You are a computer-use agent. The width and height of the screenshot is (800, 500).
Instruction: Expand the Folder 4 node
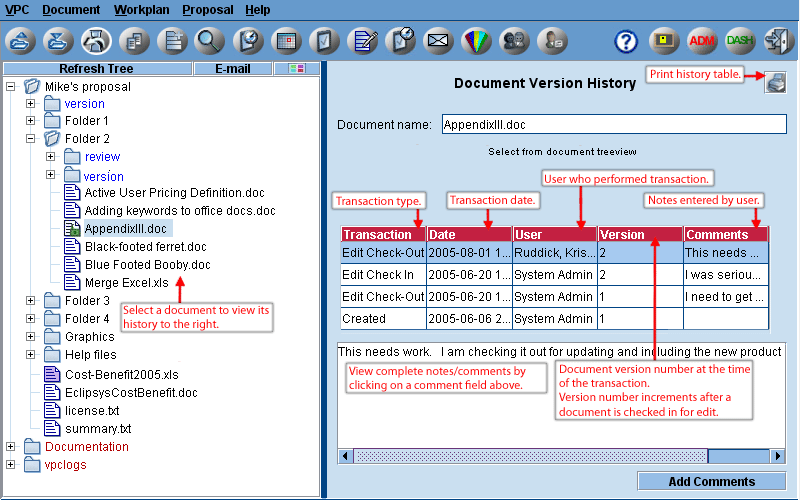click(31, 318)
